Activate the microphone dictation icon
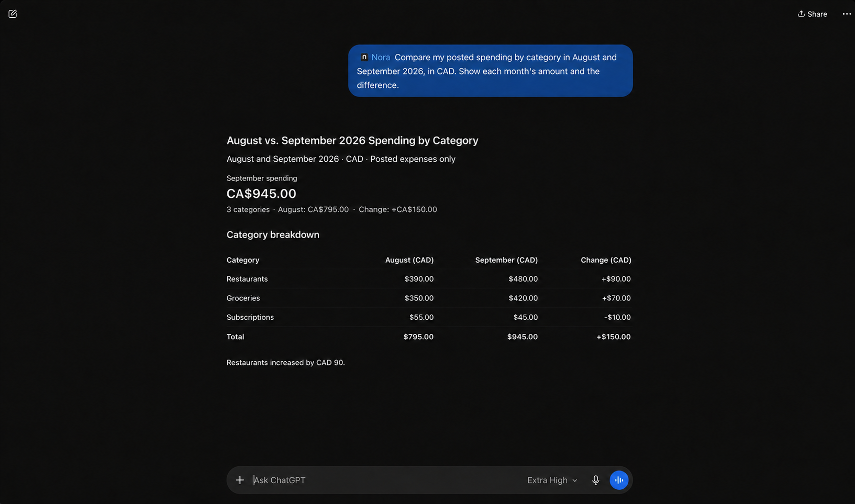 point(595,480)
